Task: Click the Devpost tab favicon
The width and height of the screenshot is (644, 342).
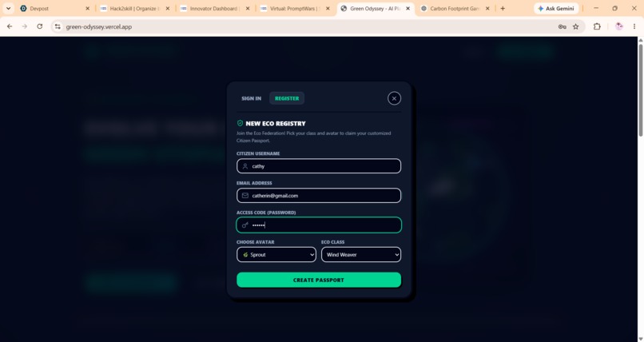Action: coord(23,9)
